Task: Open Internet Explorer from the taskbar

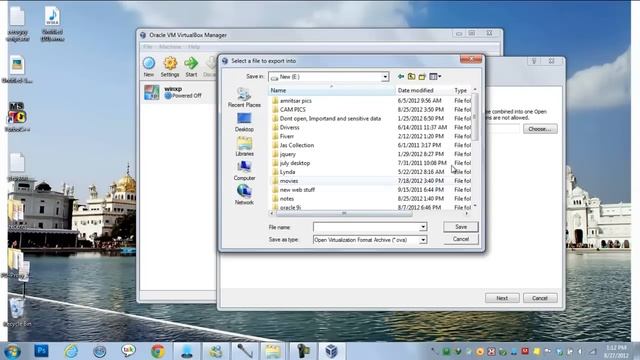Action: [x=71, y=351]
